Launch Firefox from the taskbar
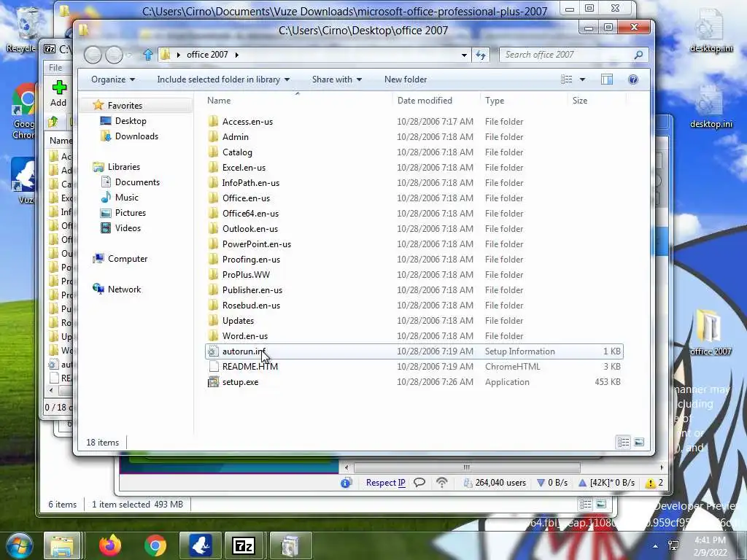This screenshot has width=747, height=560. 110,545
